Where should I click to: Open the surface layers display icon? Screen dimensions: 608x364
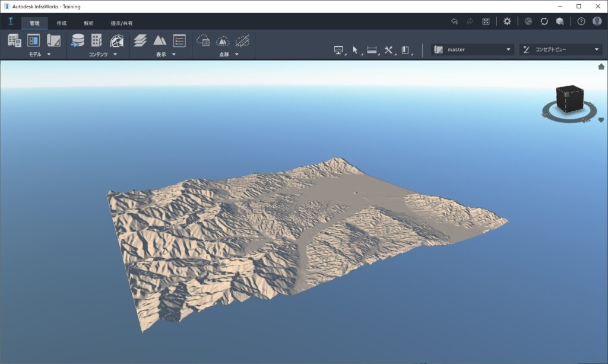click(139, 42)
